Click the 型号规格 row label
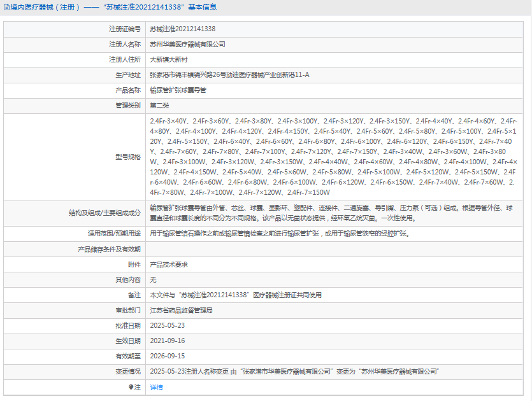The width and height of the screenshot is (532, 401). [x=128, y=157]
